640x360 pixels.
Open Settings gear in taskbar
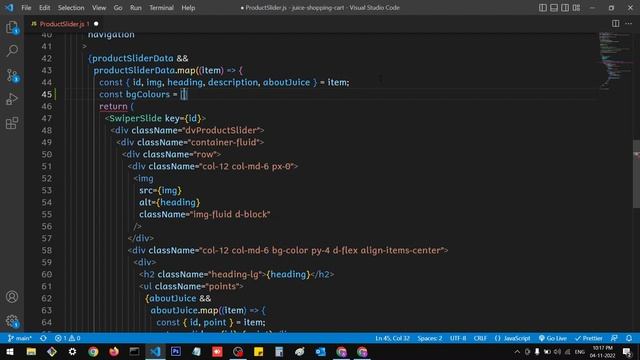[x=72, y=351]
